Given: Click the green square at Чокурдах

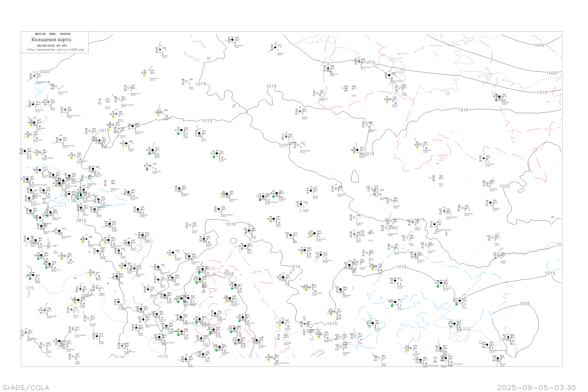Looking at the screenshot, I should (496, 100).
